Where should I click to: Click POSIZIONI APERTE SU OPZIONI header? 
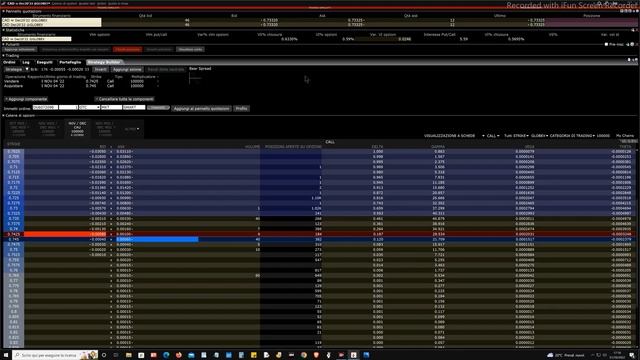click(x=293, y=147)
